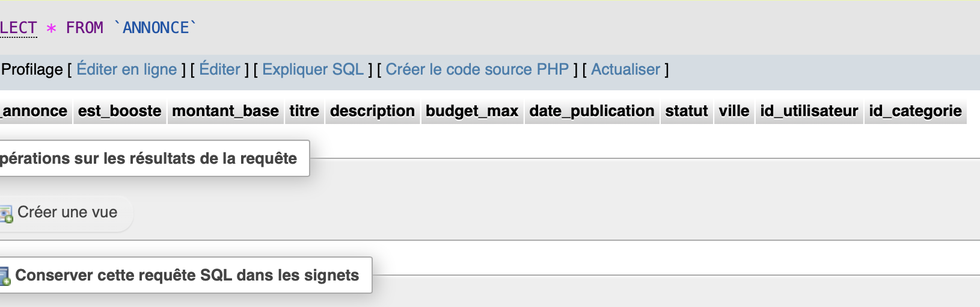
Task: Click the Éditer link
Action: point(219,70)
